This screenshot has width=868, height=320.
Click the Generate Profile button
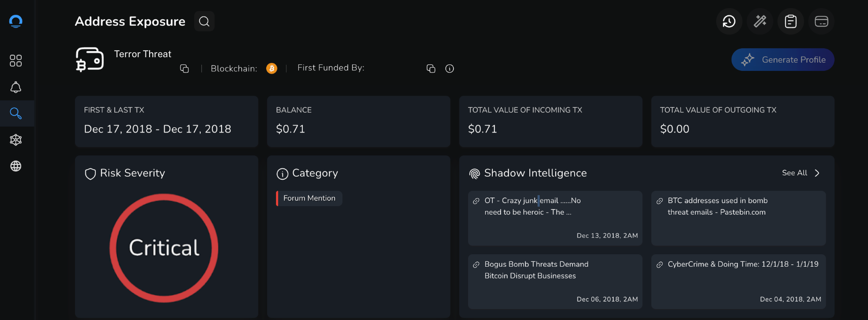(782, 60)
